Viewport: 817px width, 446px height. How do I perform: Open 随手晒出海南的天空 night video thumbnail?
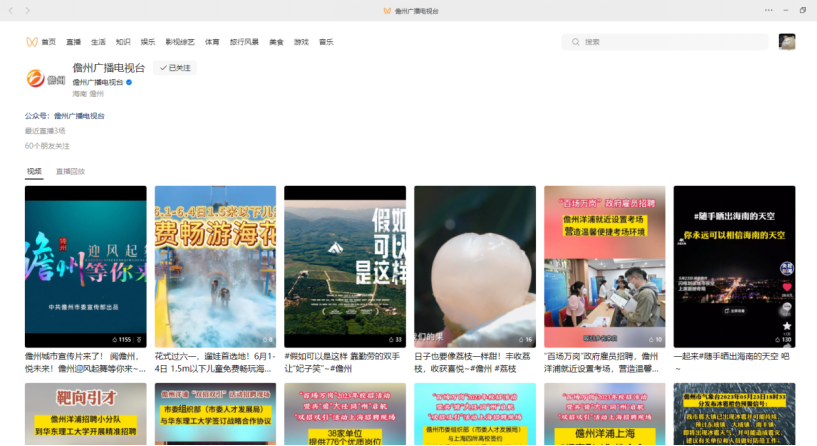tap(734, 266)
